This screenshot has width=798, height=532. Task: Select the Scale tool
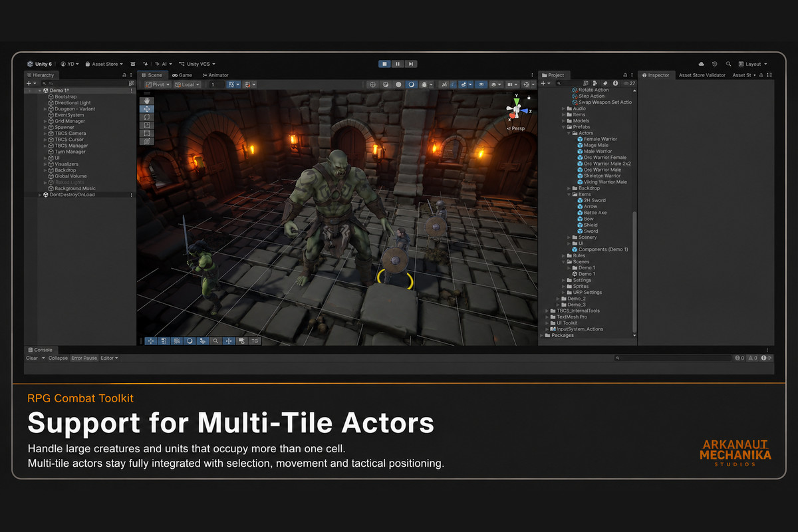146,125
